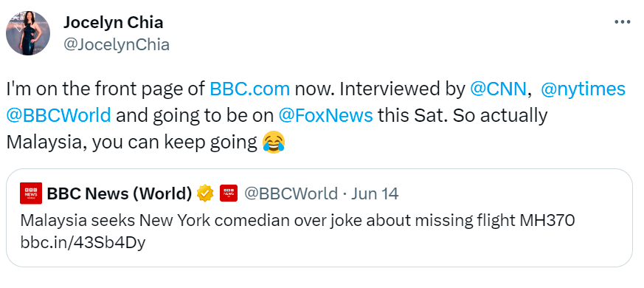Open the Jun 14 timestamp

(375, 193)
